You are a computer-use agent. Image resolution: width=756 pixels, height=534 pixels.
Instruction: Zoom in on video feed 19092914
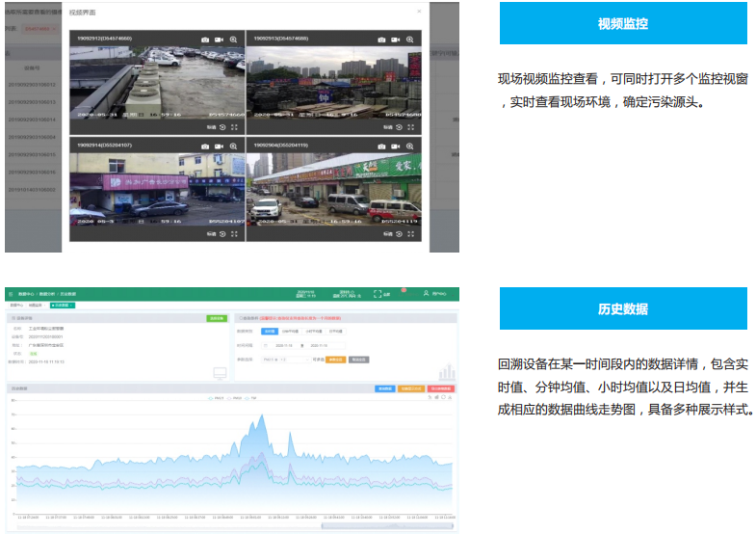pyautogui.click(x=233, y=147)
